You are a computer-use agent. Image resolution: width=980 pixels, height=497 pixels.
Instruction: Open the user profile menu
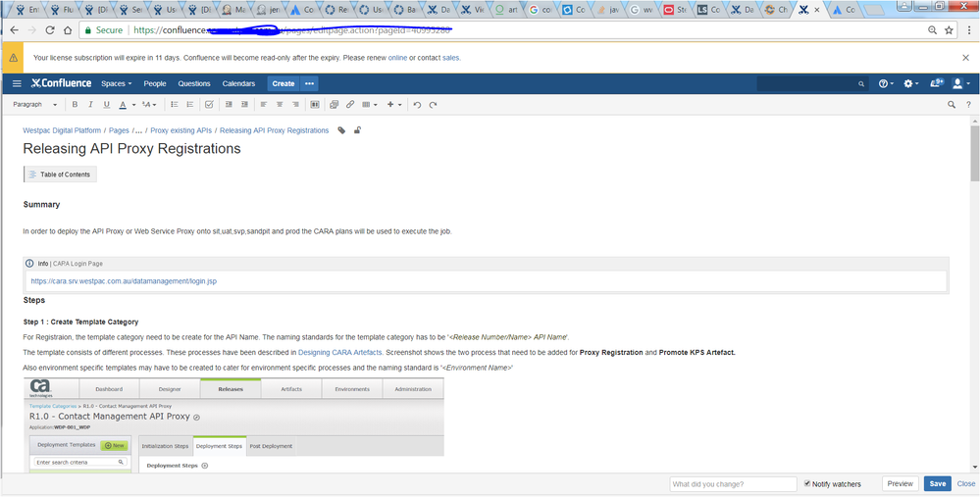[960, 83]
